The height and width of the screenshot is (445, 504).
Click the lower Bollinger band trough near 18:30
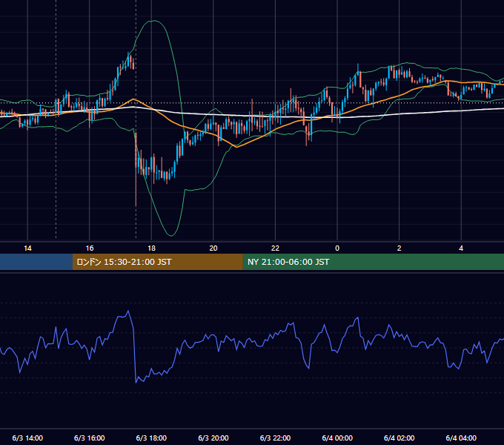pyautogui.click(x=171, y=235)
